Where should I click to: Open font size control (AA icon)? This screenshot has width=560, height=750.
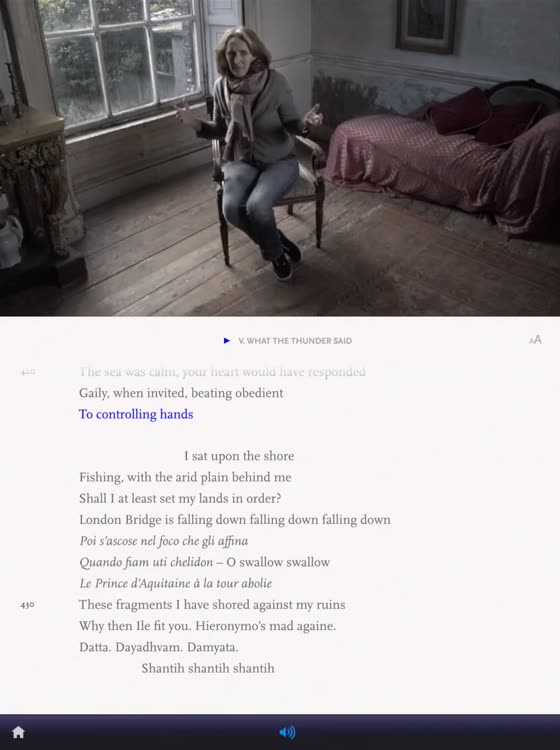[x=535, y=340]
